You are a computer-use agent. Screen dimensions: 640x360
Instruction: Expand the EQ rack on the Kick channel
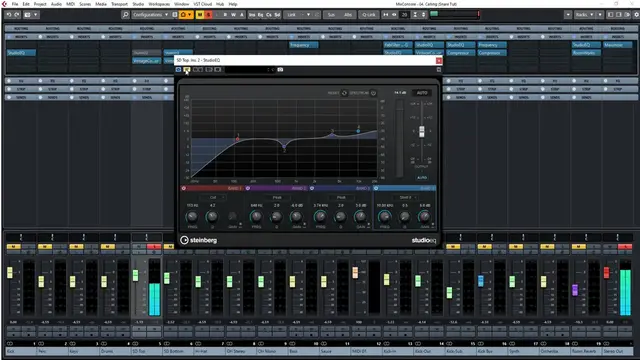(21, 81)
